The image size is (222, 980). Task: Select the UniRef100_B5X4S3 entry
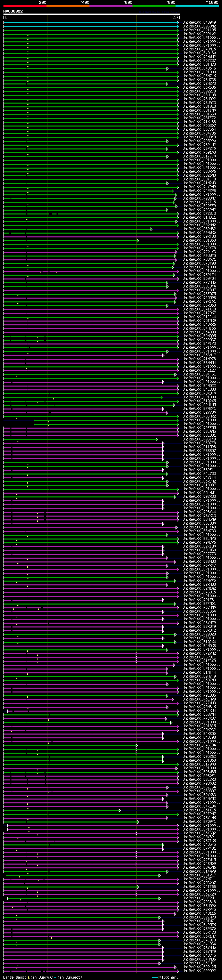point(199,932)
